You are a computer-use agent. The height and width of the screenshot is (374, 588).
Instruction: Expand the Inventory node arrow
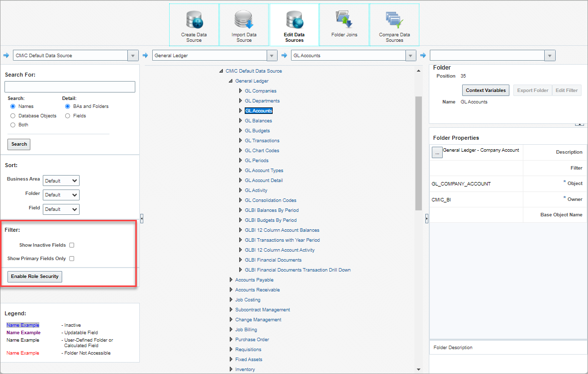tap(231, 369)
